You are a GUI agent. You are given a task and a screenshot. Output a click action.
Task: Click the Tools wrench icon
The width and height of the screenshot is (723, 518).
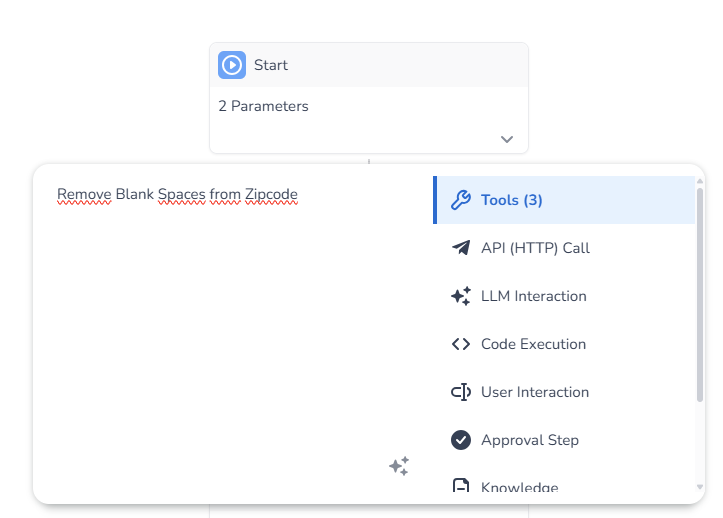coord(460,200)
